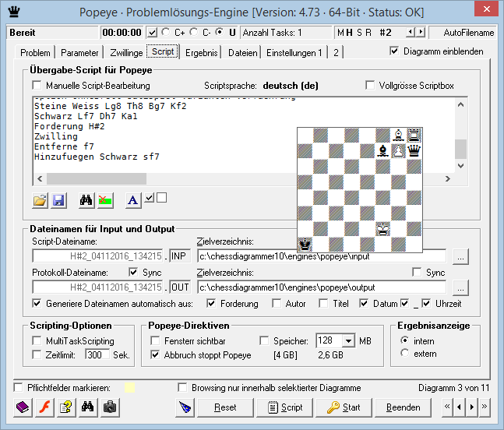Enable Autor filename checkbox

(x=277, y=303)
